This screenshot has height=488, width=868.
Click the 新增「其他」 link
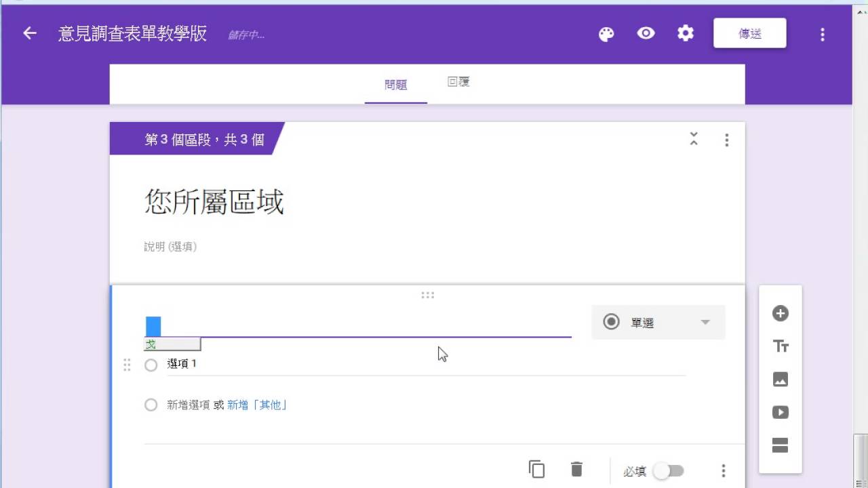click(x=257, y=405)
